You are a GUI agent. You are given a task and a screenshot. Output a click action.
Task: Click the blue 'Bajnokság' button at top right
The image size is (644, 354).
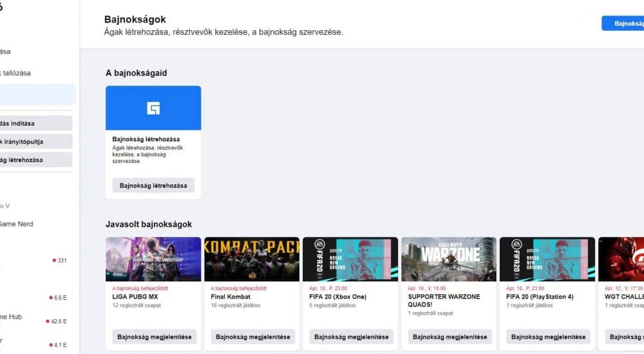pyautogui.click(x=623, y=23)
